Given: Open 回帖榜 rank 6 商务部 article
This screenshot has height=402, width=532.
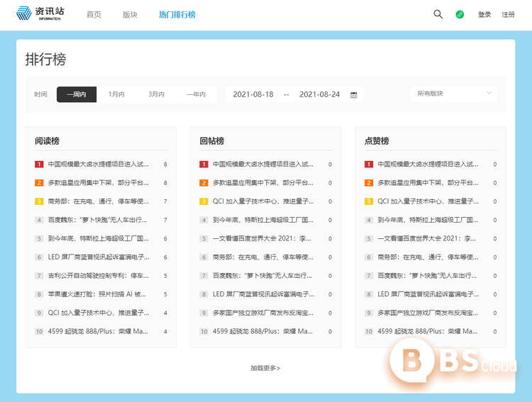Looking at the screenshot, I should pos(263,257).
